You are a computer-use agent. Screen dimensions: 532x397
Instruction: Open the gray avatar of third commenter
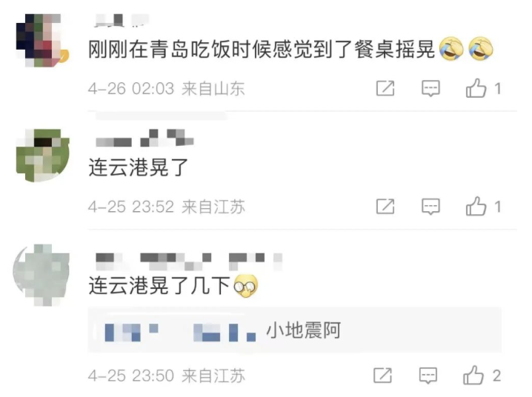pos(41,275)
